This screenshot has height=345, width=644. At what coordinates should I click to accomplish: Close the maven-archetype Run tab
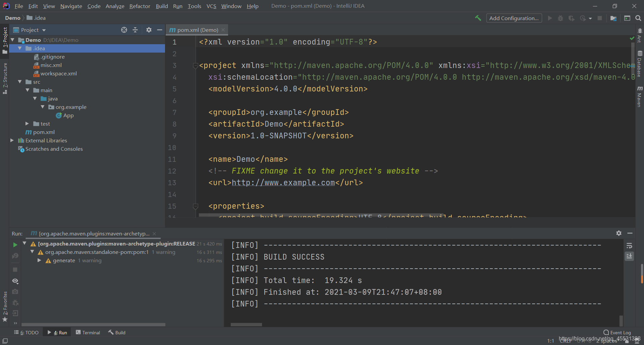click(x=154, y=233)
